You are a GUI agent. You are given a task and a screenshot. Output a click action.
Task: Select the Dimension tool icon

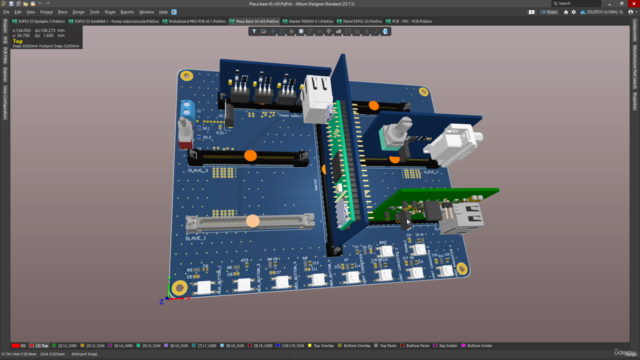357,31
